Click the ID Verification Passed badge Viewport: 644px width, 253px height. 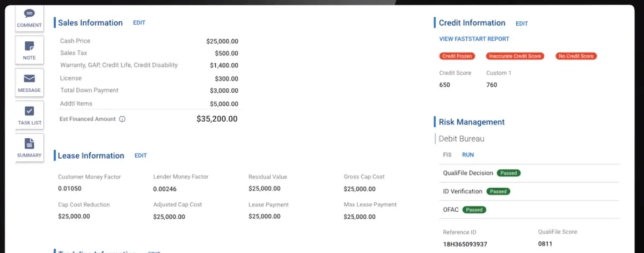pyautogui.click(x=498, y=191)
